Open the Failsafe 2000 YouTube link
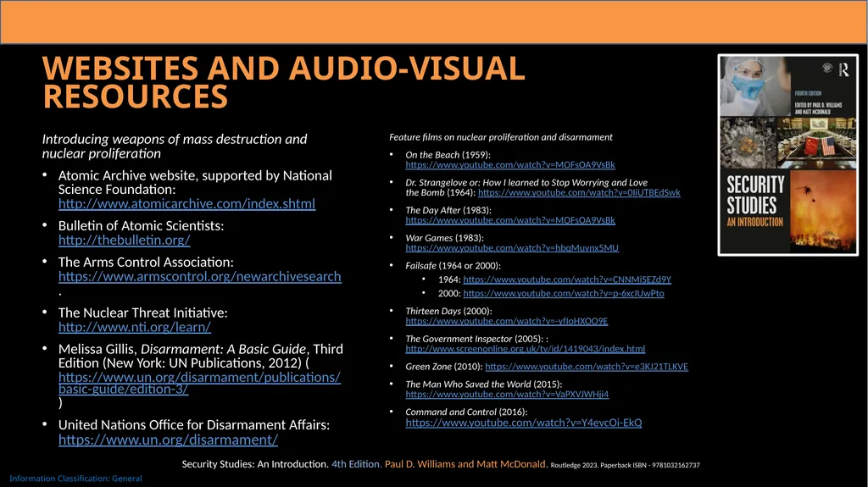868x487 pixels. 564,293
